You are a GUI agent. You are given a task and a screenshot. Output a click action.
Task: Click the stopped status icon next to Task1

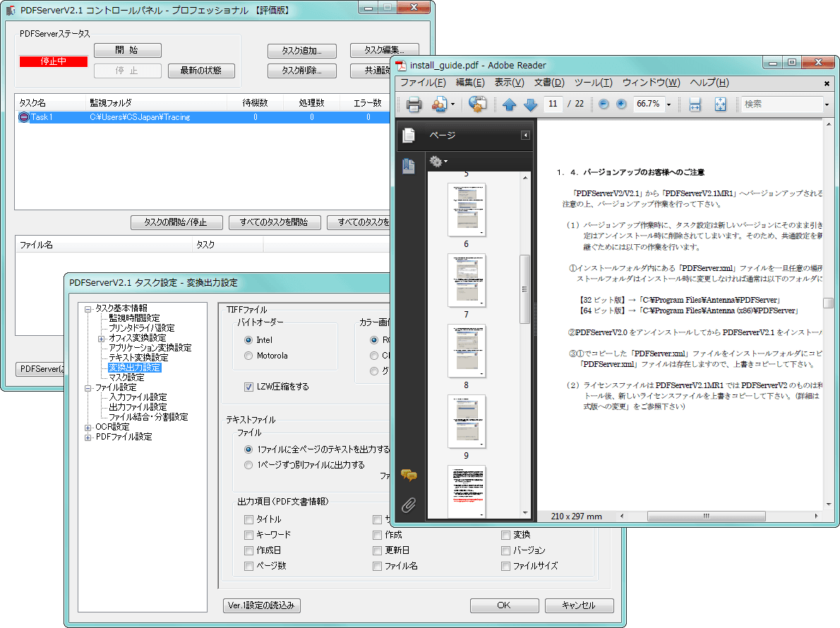point(23,117)
